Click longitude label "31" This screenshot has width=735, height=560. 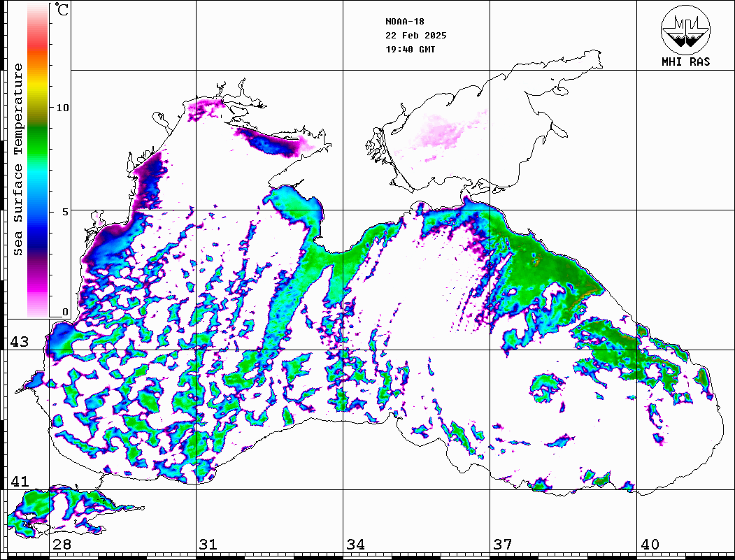tap(208, 545)
